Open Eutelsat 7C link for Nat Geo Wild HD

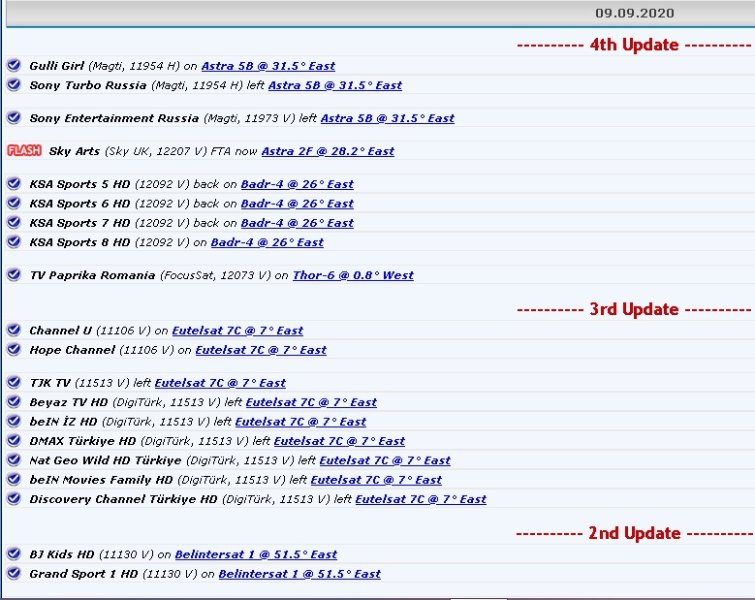[385, 460]
